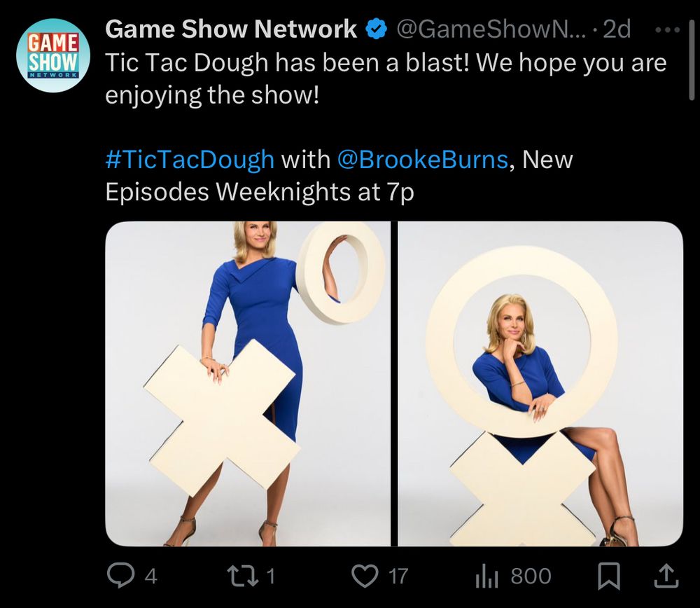Open the share upload icon

(x=666, y=576)
